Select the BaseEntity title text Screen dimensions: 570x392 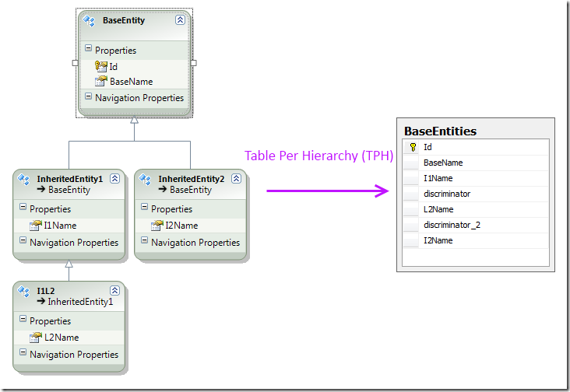pyautogui.click(x=124, y=20)
